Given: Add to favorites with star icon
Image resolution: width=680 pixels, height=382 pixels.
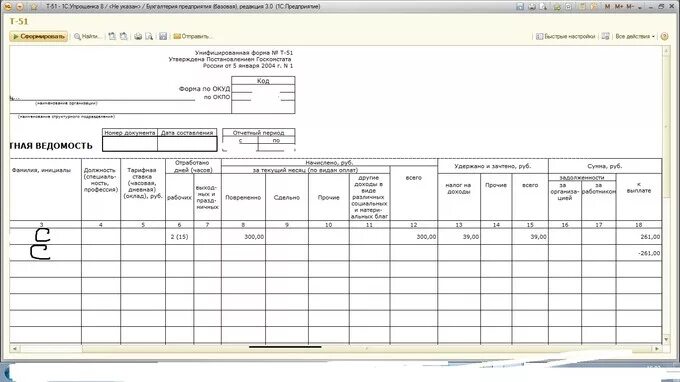Looking at the screenshot, I should pyautogui.click(x=34, y=7).
